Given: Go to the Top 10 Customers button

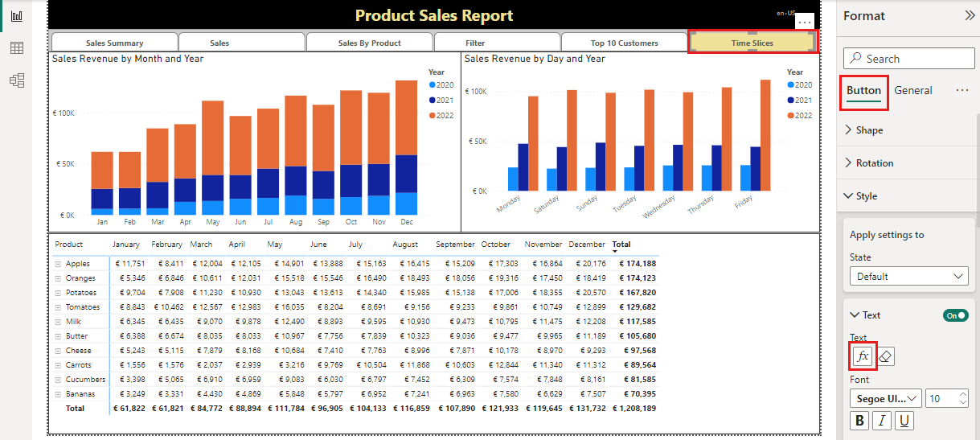Looking at the screenshot, I should coord(625,43).
